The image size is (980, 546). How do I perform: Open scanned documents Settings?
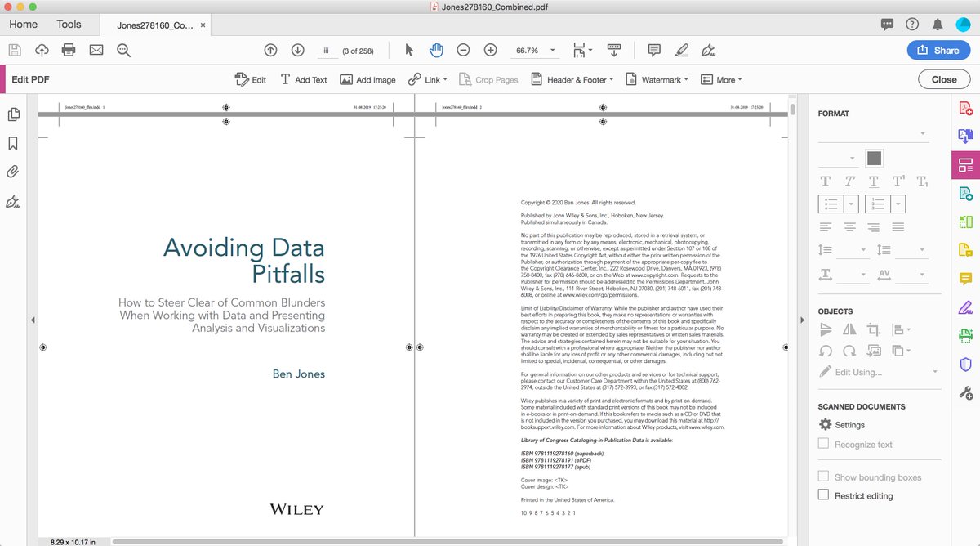click(x=842, y=425)
